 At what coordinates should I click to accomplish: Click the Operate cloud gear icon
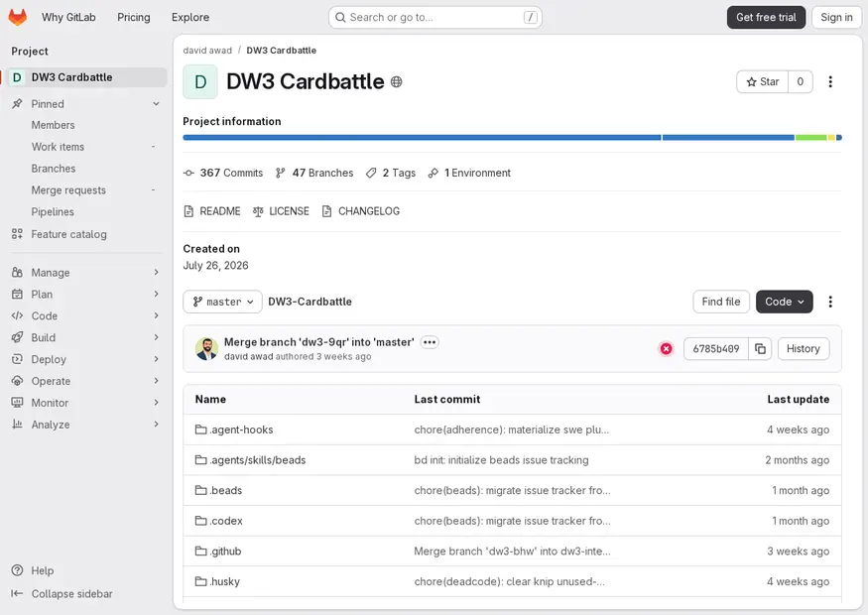pos(17,381)
